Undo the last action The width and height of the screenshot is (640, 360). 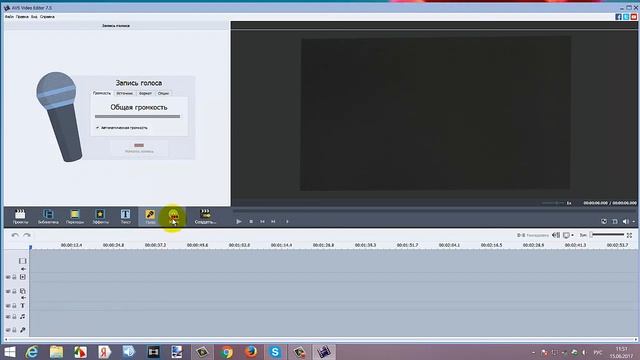[15, 235]
